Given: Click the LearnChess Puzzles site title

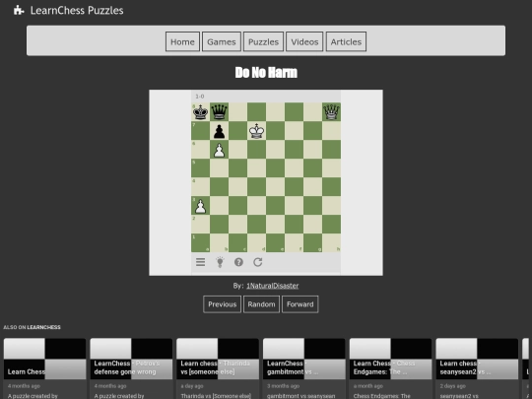Looking at the screenshot, I should coord(77,11).
